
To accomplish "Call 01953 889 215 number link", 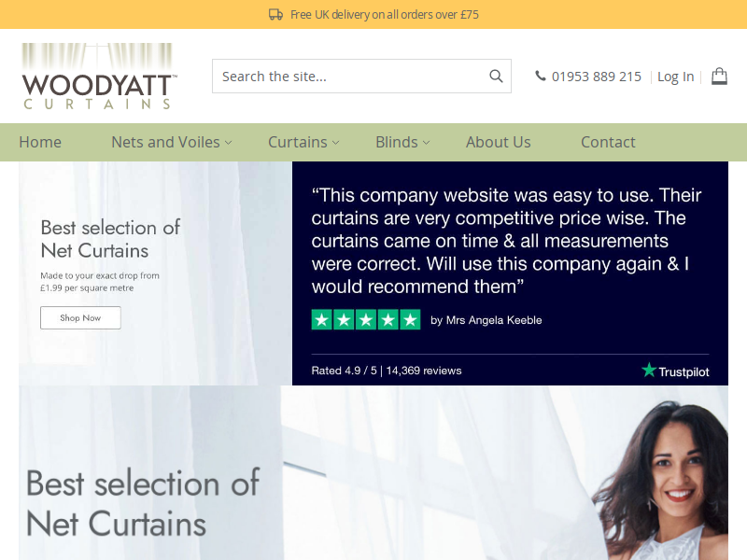I will point(597,77).
